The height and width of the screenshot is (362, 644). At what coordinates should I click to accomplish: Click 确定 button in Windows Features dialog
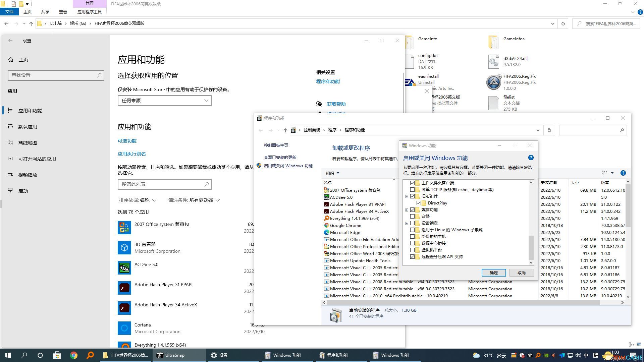[x=493, y=272]
